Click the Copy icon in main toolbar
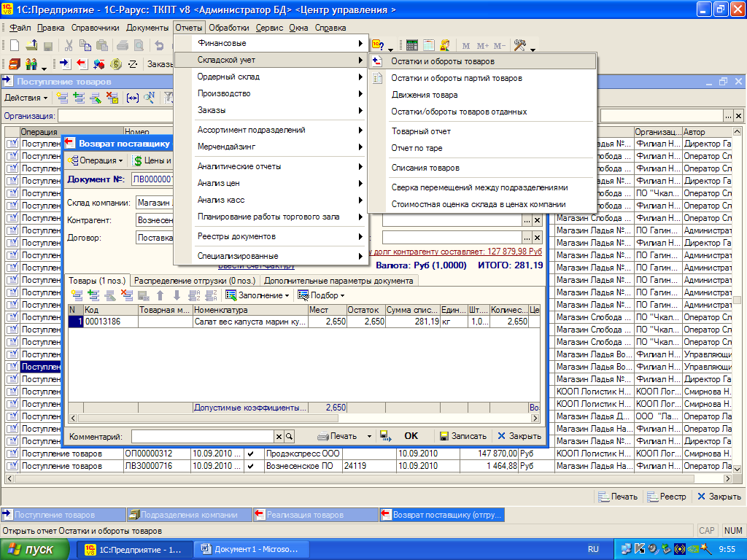 click(85, 45)
